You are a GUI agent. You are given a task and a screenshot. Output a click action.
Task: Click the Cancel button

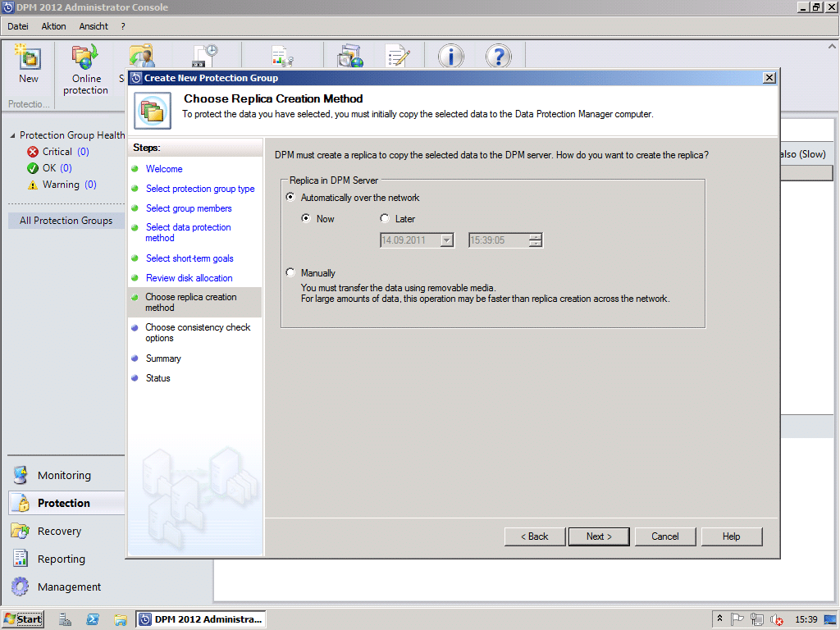[664, 536]
